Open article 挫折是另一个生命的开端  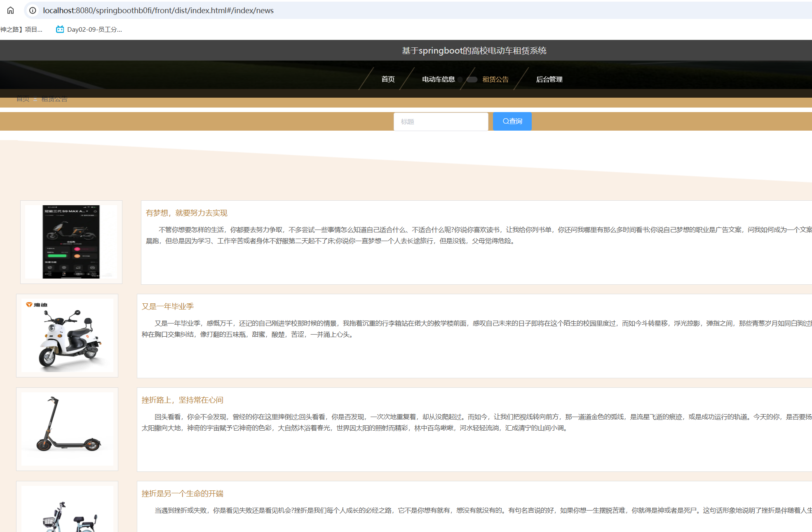[182, 494]
